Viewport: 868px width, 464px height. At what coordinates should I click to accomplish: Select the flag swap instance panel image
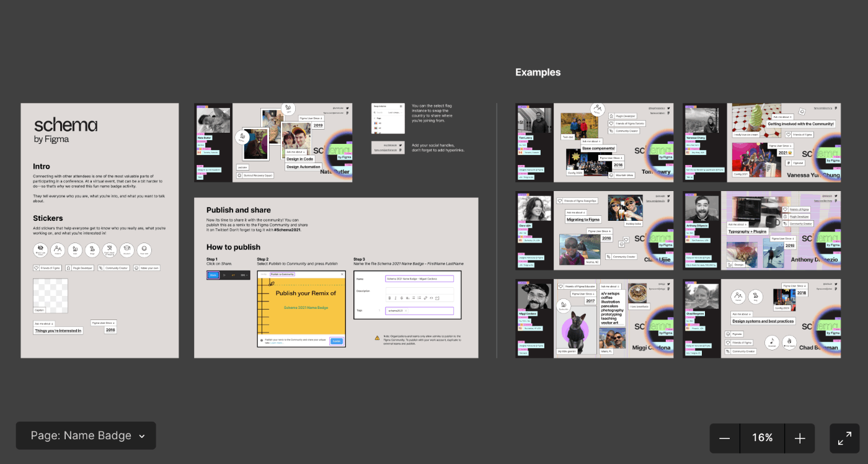(388, 118)
